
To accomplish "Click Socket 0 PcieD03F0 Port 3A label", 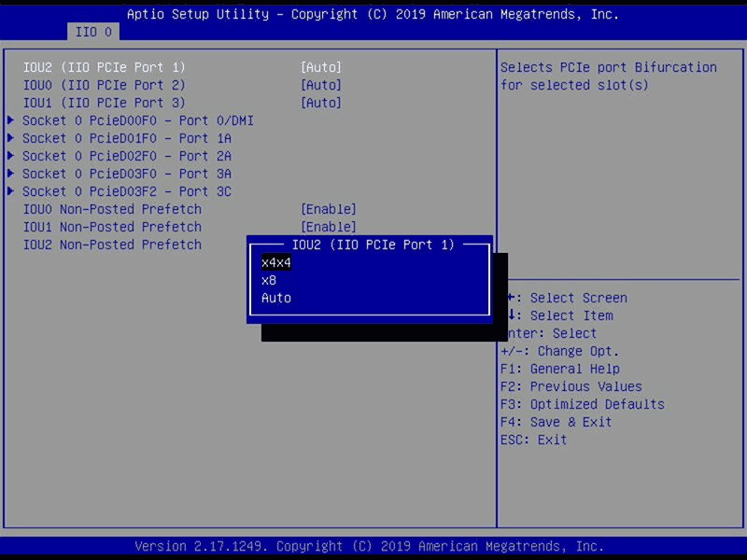I will click(x=126, y=174).
